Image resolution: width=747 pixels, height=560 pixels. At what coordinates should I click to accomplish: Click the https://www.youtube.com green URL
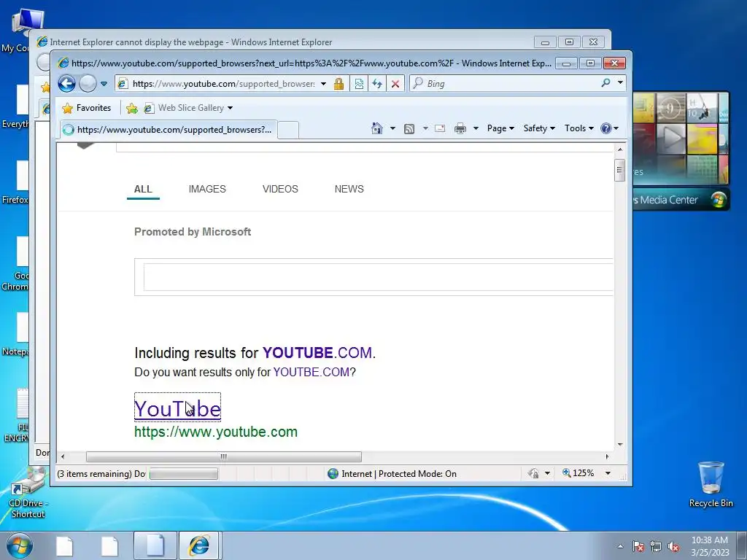tap(216, 432)
